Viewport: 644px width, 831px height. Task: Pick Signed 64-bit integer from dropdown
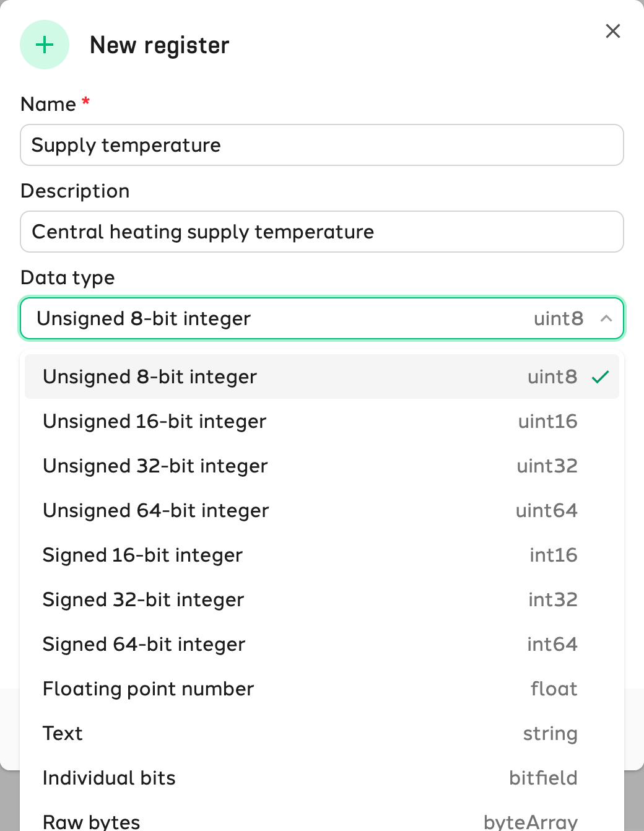(322, 644)
